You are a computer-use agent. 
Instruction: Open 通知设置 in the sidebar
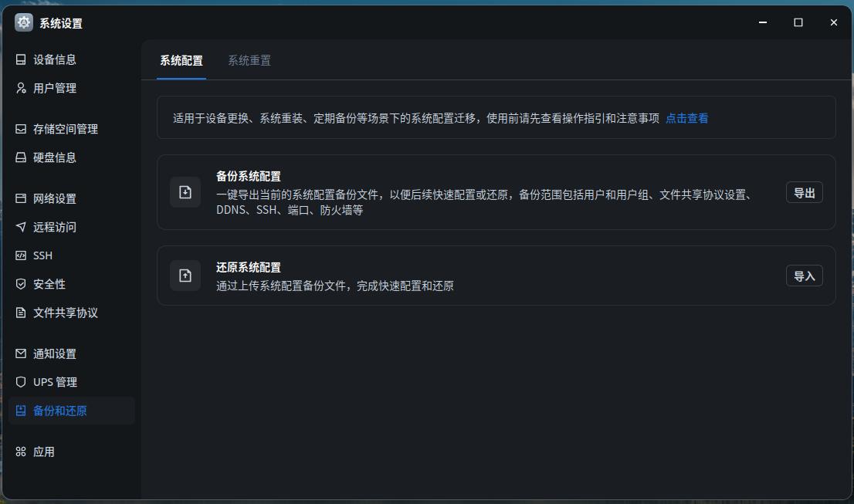click(x=71, y=353)
